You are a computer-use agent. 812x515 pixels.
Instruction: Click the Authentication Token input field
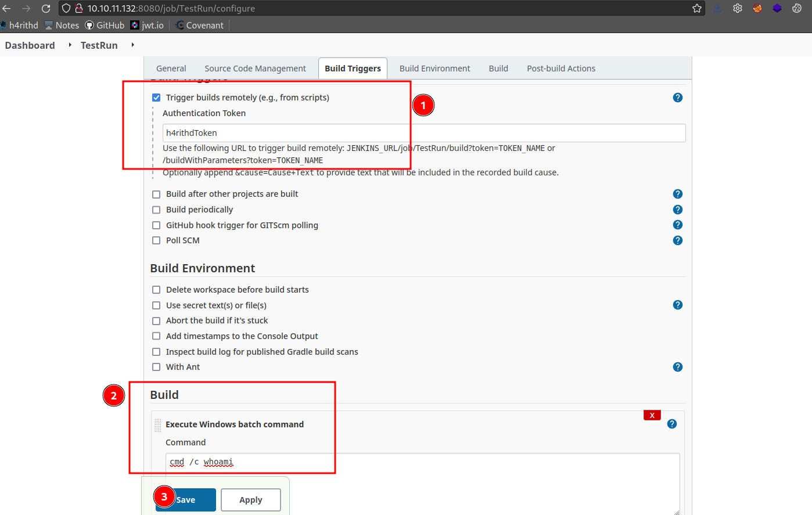[424, 133]
